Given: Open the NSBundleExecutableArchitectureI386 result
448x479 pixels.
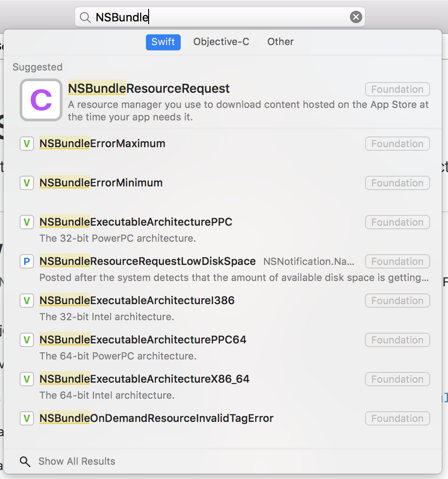Looking at the screenshot, I should [223, 308].
